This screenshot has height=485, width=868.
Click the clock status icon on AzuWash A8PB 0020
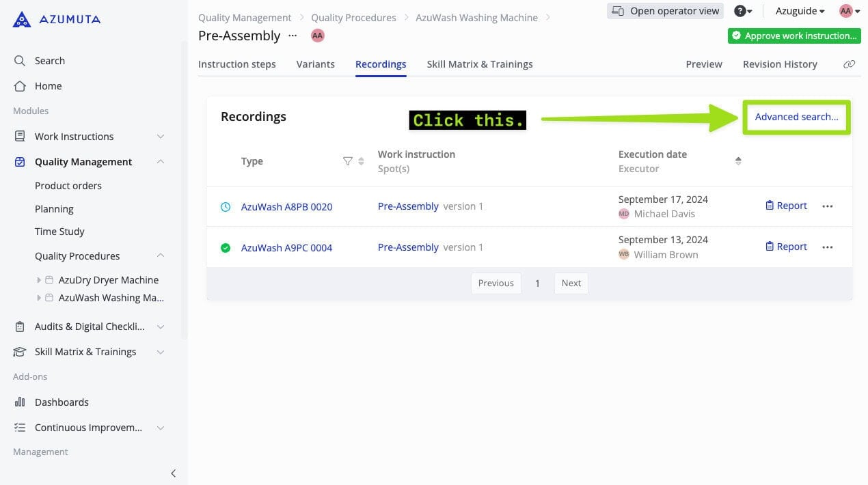(226, 206)
